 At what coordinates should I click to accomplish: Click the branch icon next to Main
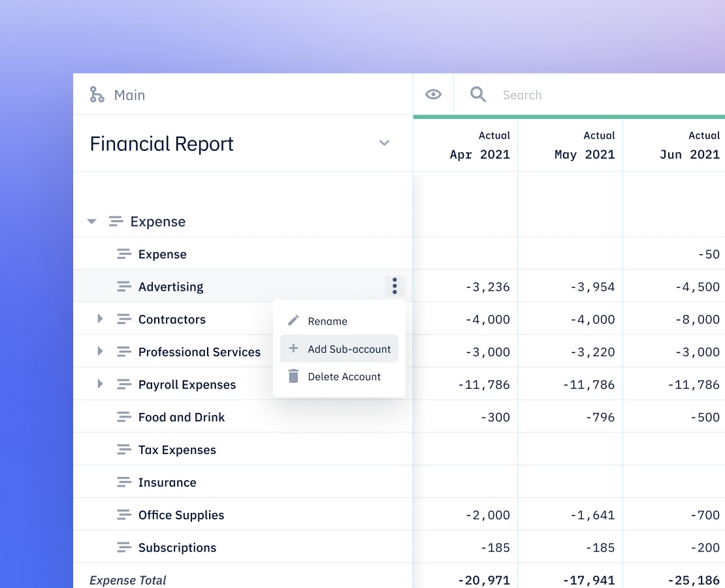(97, 94)
